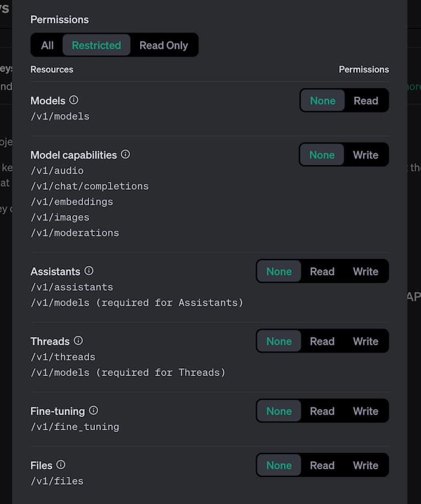Click the Assistants info icon
This screenshot has height=504, width=421.
click(x=89, y=271)
